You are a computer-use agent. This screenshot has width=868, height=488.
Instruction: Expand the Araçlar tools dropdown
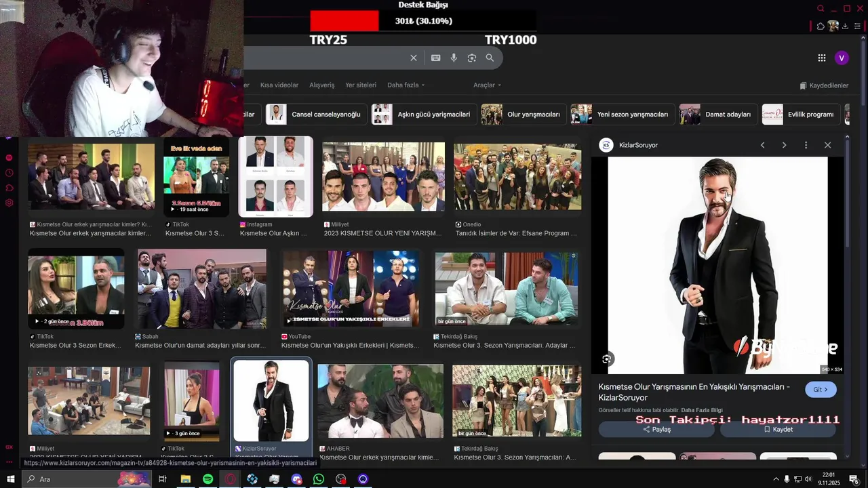(487, 85)
